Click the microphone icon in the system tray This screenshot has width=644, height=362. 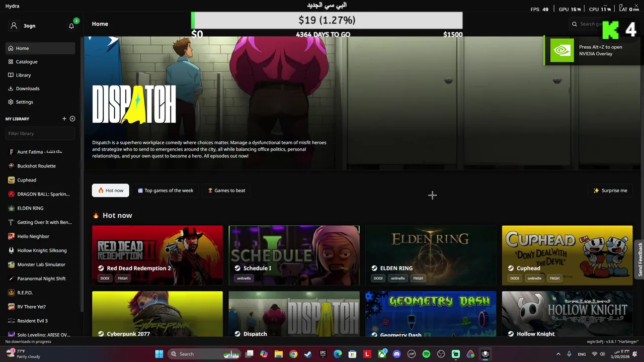(x=569, y=354)
